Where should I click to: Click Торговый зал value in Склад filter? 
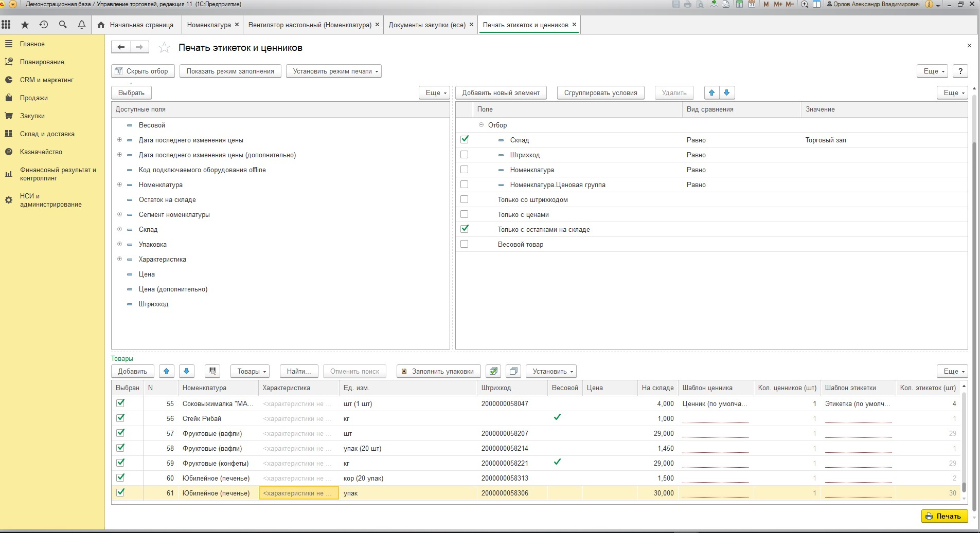click(x=826, y=140)
